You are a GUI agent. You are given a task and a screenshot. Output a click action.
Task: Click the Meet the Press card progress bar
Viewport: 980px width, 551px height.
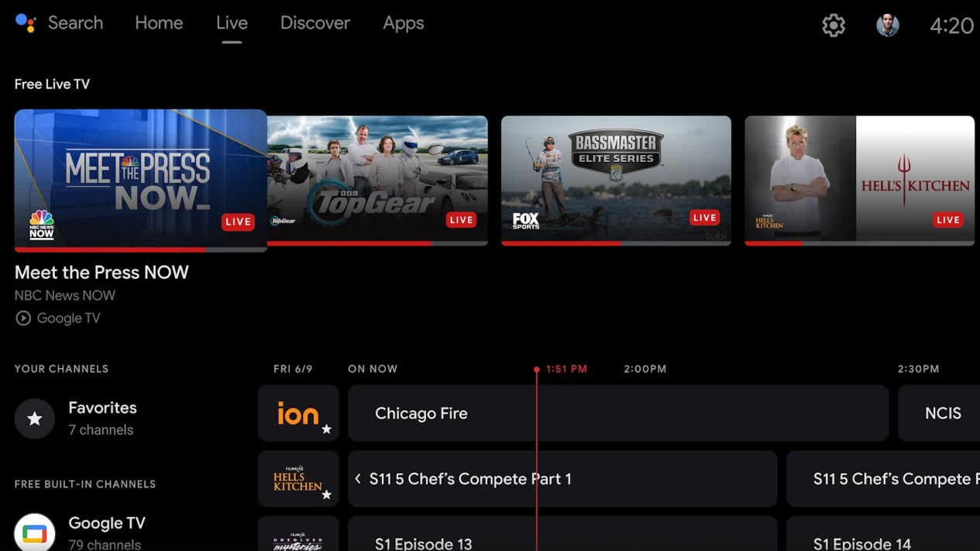(141, 250)
